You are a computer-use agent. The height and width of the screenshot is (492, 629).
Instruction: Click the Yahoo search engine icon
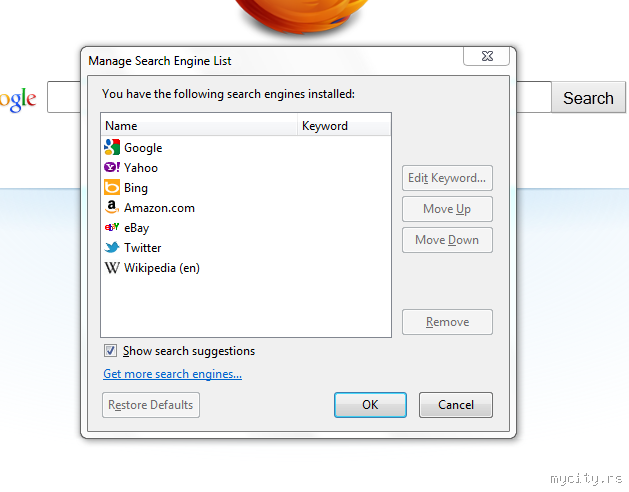pos(112,167)
